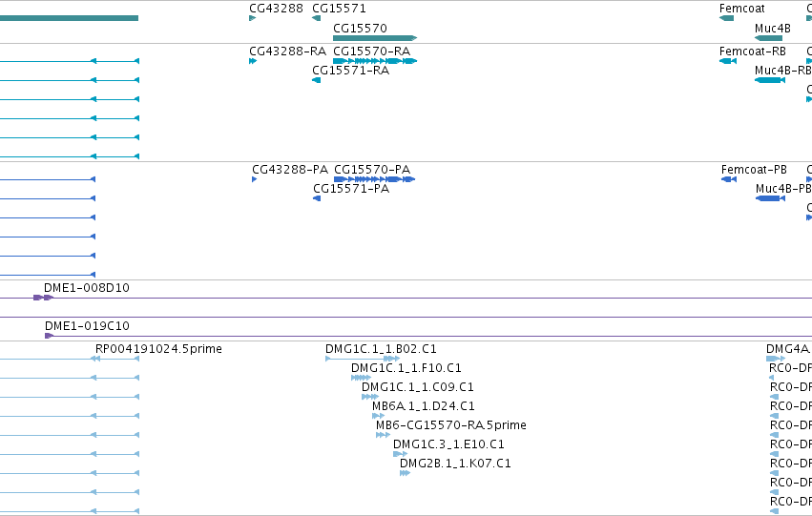The height and width of the screenshot is (516, 812).
Task: Select the DME1-019C10 clone label
Action: [87, 326]
